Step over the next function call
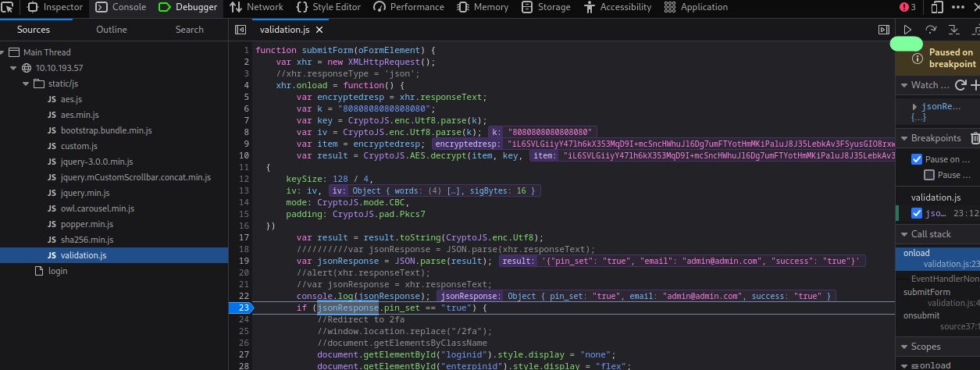This screenshot has width=980, height=370. [x=931, y=30]
